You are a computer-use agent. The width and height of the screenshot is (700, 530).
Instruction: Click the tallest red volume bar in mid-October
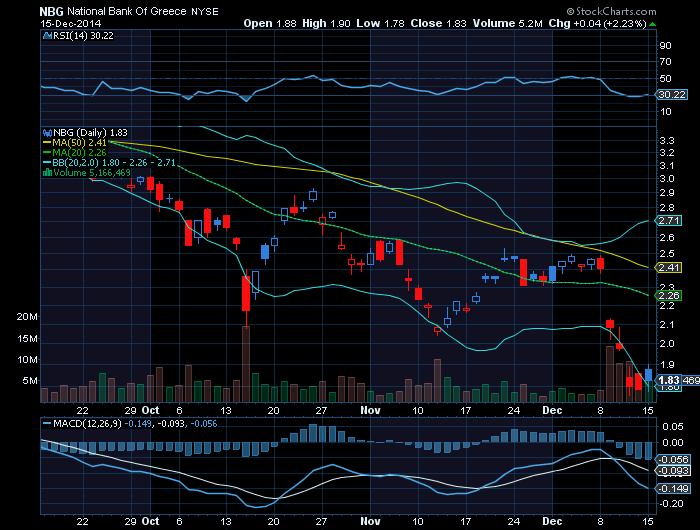[246, 364]
